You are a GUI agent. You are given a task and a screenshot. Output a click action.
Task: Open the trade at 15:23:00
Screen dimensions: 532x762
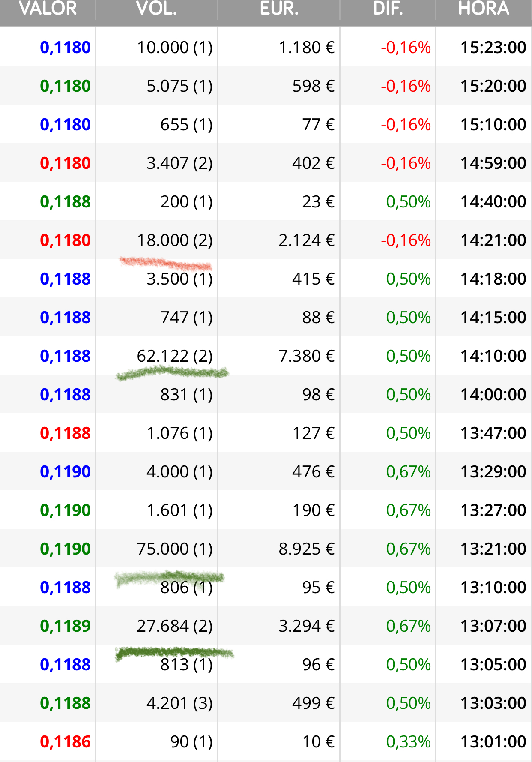266,47
